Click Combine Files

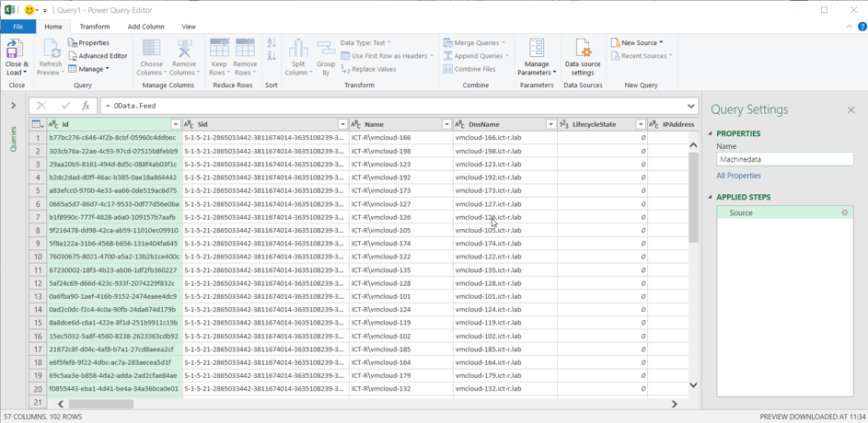click(x=469, y=69)
